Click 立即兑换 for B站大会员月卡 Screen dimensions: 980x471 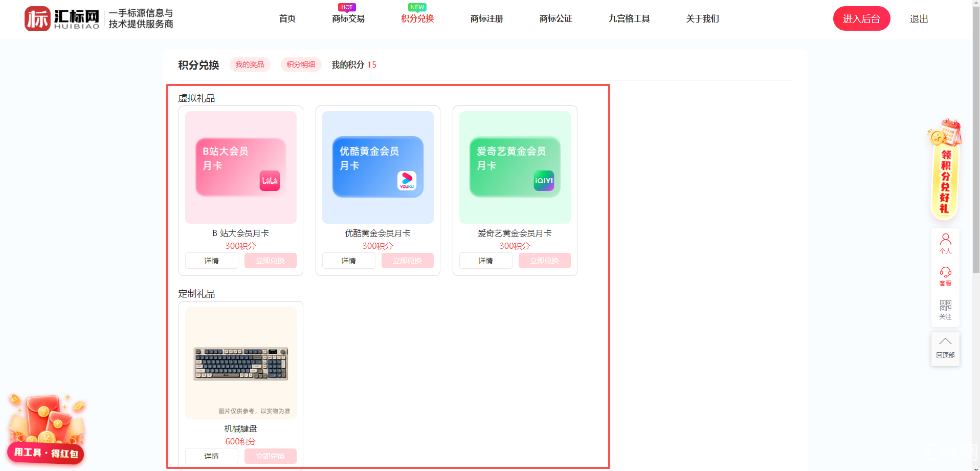pyautogui.click(x=270, y=261)
